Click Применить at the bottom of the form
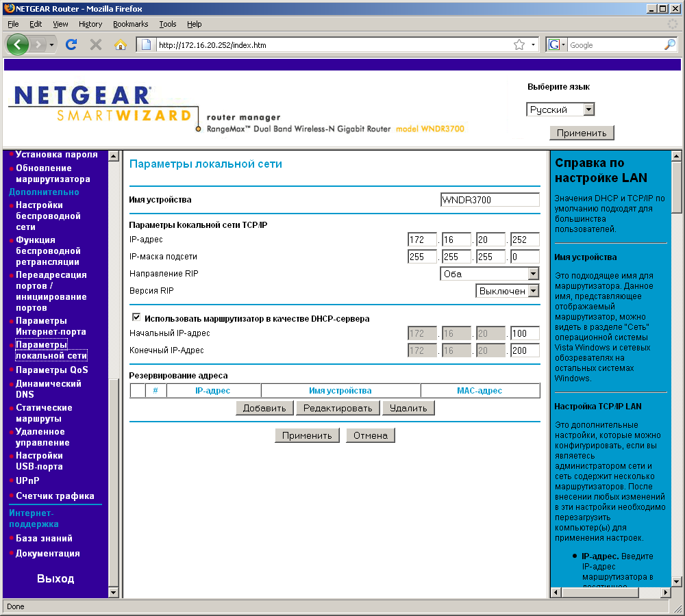 pyautogui.click(x=307, y=436)
